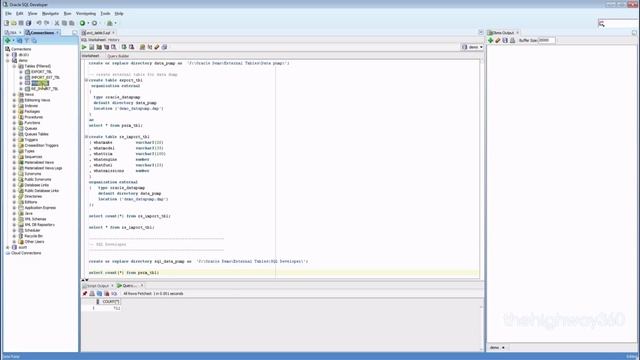Click the Filter funnel icon in Connections
Screen dimensions: 640x360
(x=27, y=40)
